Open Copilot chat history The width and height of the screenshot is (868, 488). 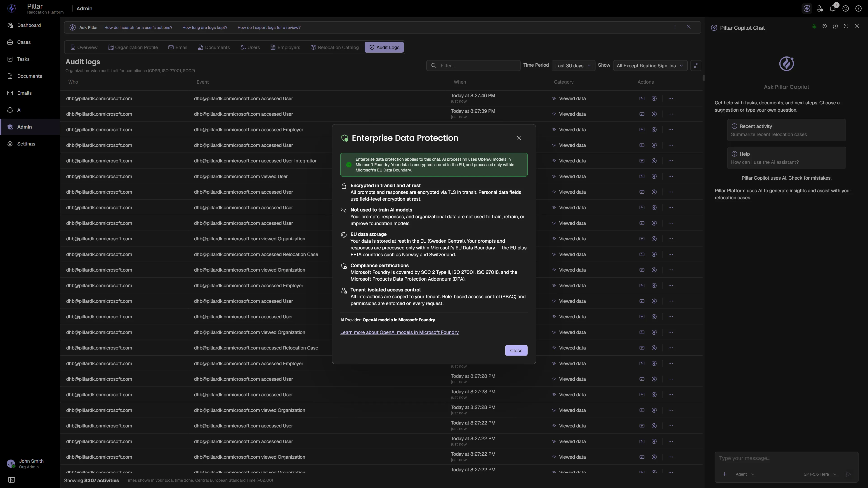tap(825, 26)
